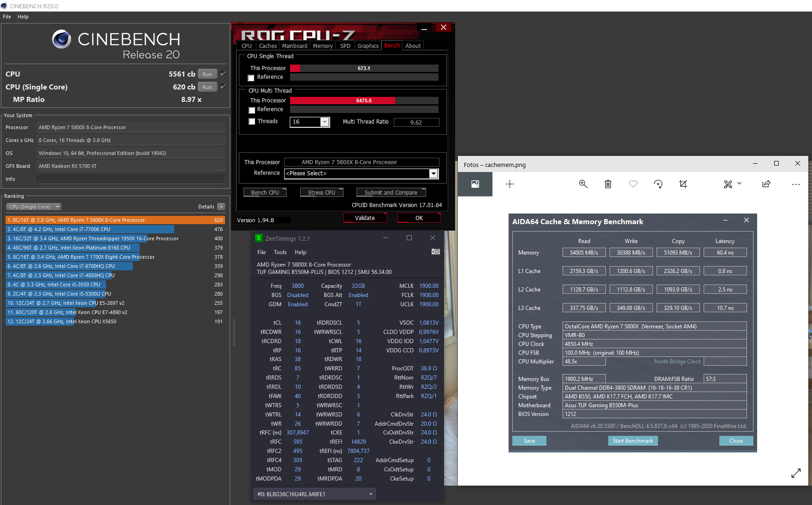The image size is (812, 505).
Task: Open the crop tool in Fotos
Action: [x=683, y=184]
